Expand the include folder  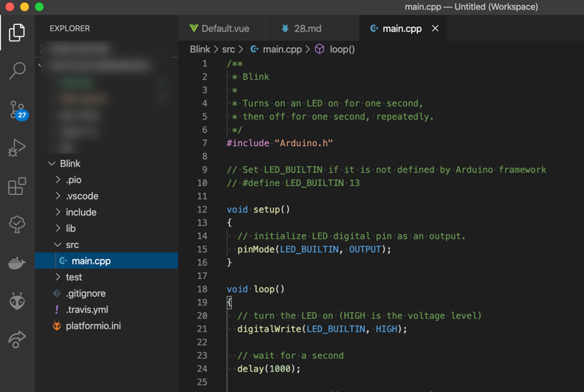pos(80,213)
